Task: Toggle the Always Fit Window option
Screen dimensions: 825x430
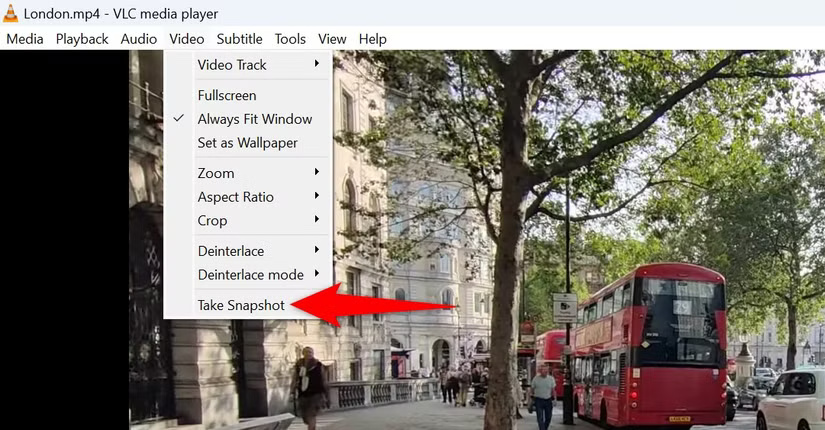Action: pos(248,119)
